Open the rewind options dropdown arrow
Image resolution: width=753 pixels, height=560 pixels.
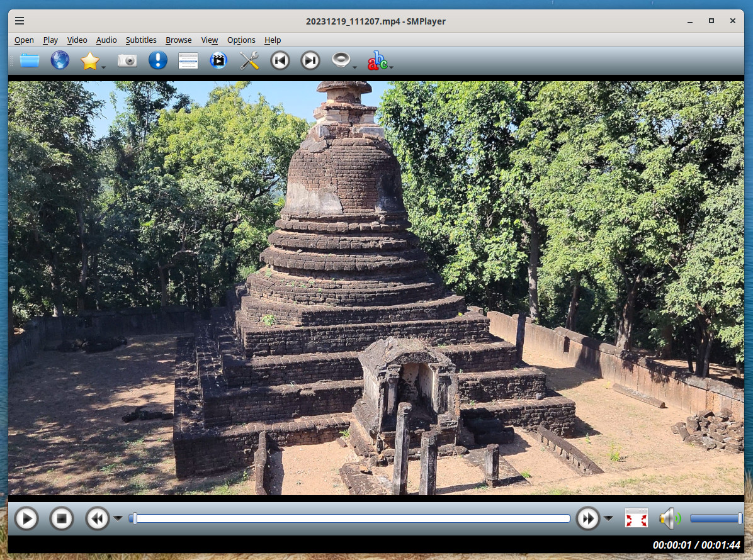(x=118, y=518)
